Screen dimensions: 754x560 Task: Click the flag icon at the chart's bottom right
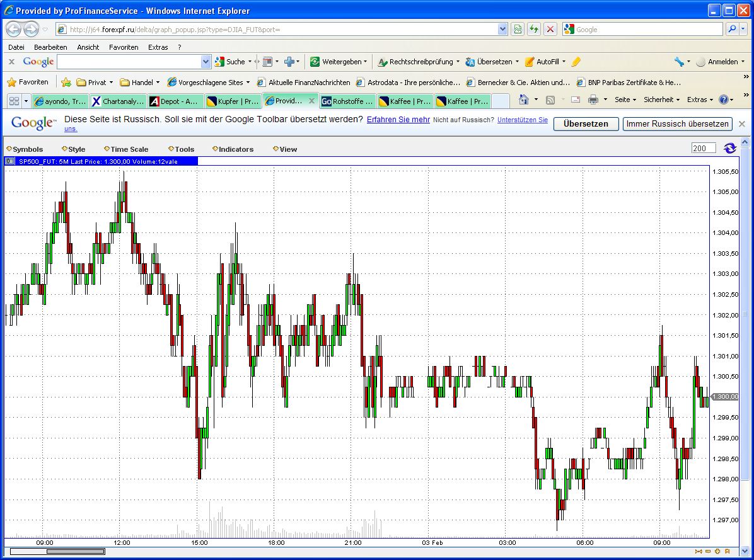726,552
